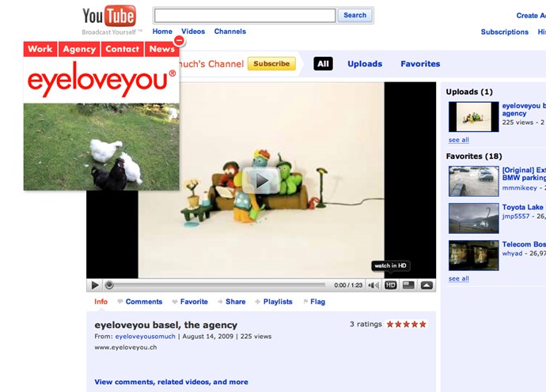Open mmmikeey channel link
This screenshot has width=546, height=392.
click(x=519, y=188)
